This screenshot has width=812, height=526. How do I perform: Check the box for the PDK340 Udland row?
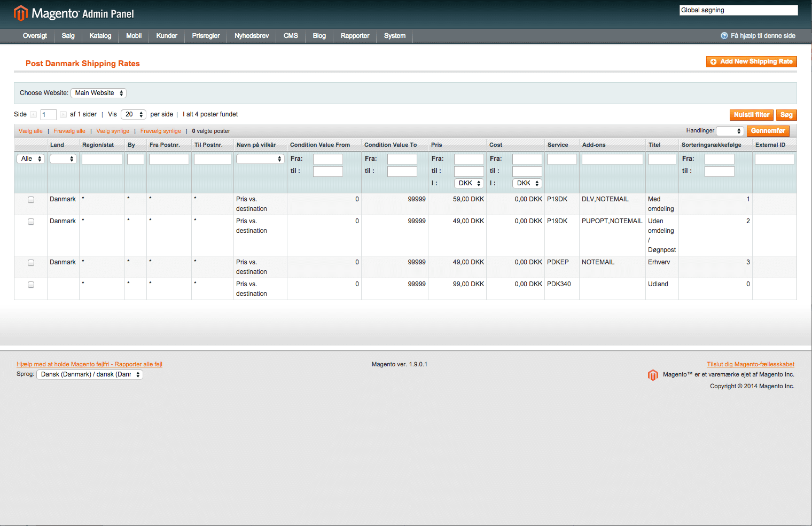pos(31,285)
